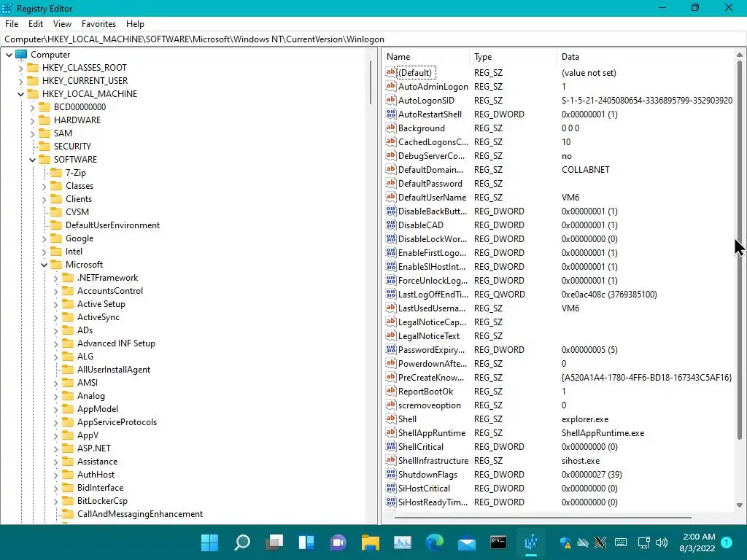747x560 pixels.
Task: Expand the BCD00000000 key
Action: coord(32,108)
